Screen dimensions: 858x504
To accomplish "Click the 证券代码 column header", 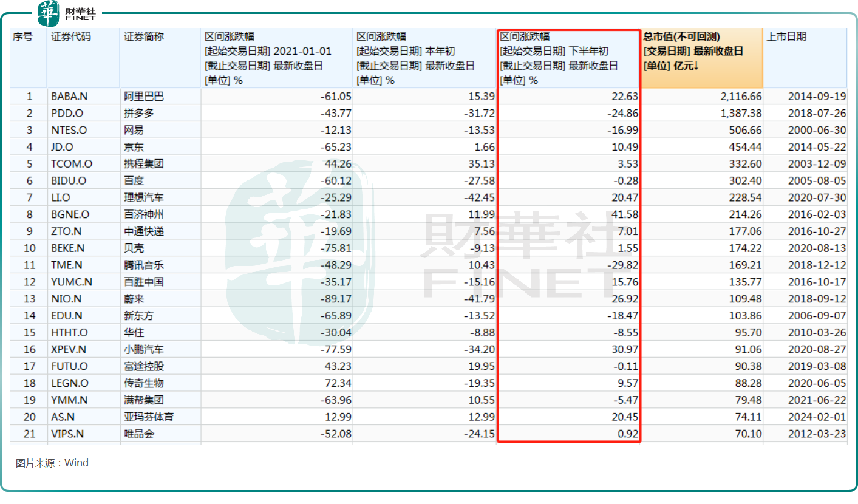I will click(84, 58).
